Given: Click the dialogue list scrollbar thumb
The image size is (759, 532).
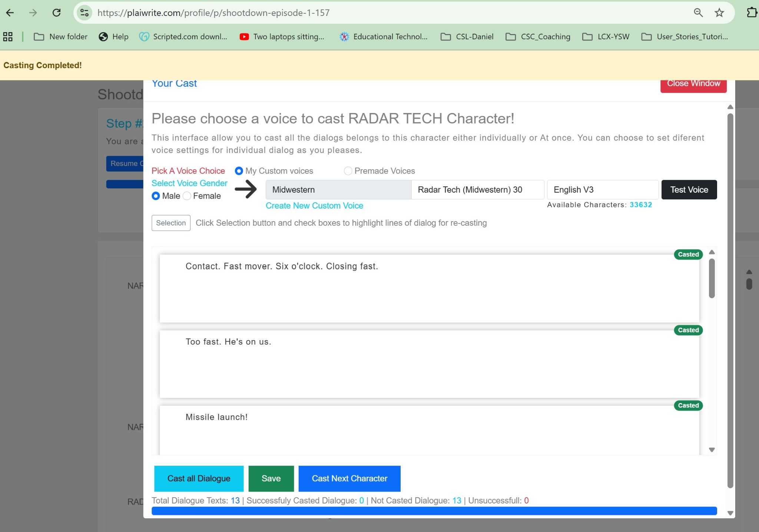Looking at the screenshot, I should [712, 278].
